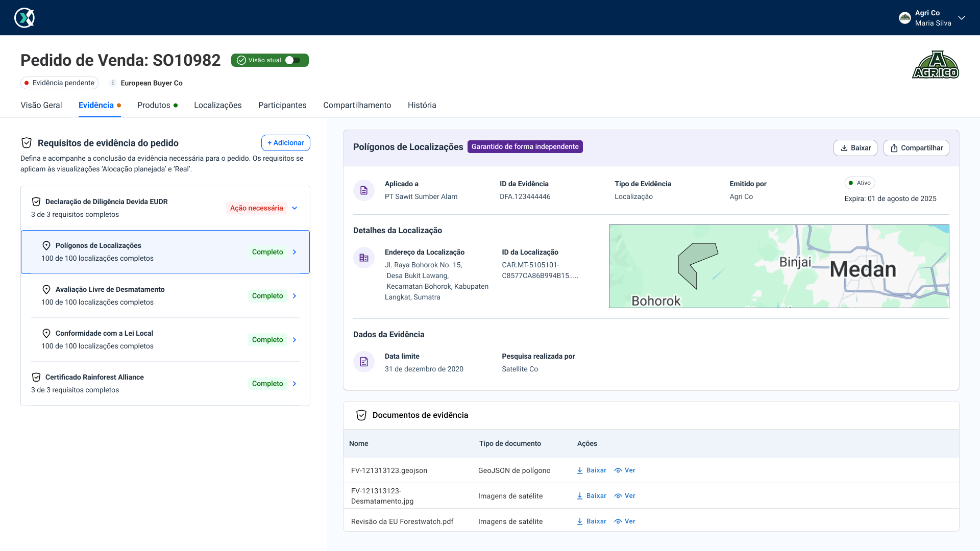Click the app logo in header
This screenshot has height=551, width=980.
24,18
